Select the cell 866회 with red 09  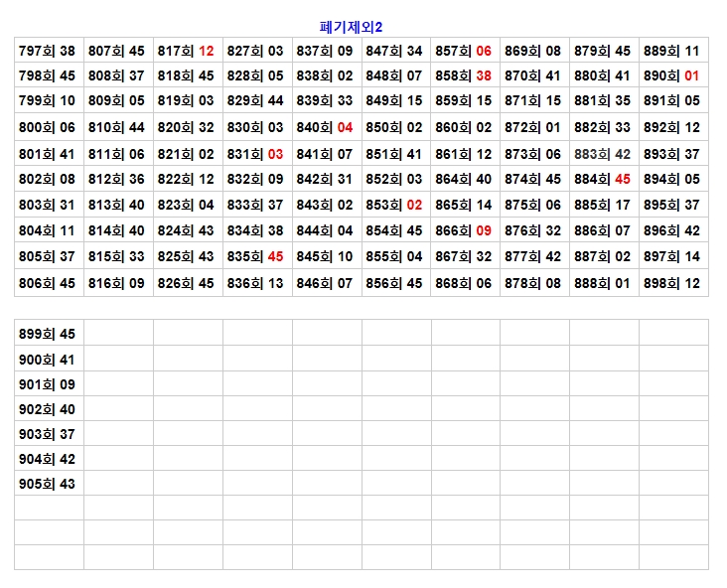point(464,230)
